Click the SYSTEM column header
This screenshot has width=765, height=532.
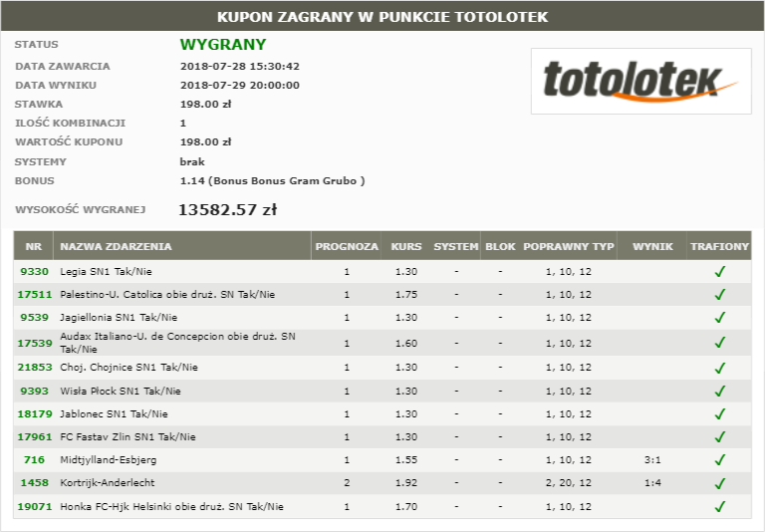point(455,246)
